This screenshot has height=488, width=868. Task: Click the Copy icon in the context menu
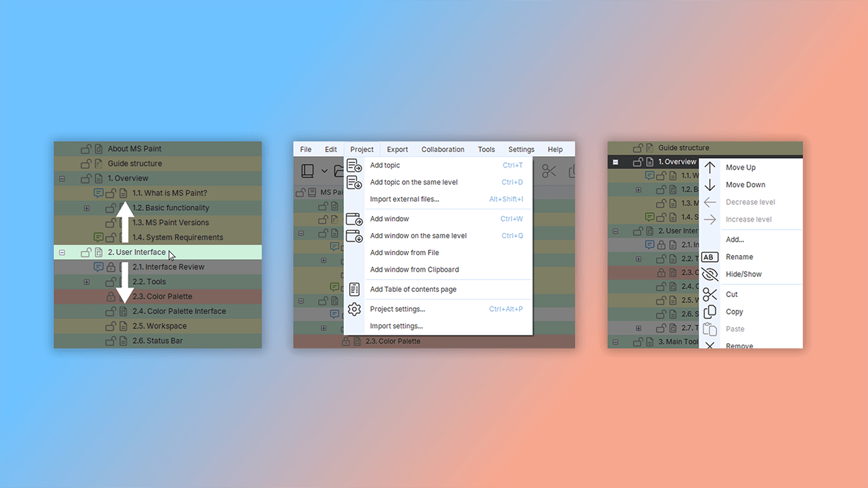[x=710, y=312]
